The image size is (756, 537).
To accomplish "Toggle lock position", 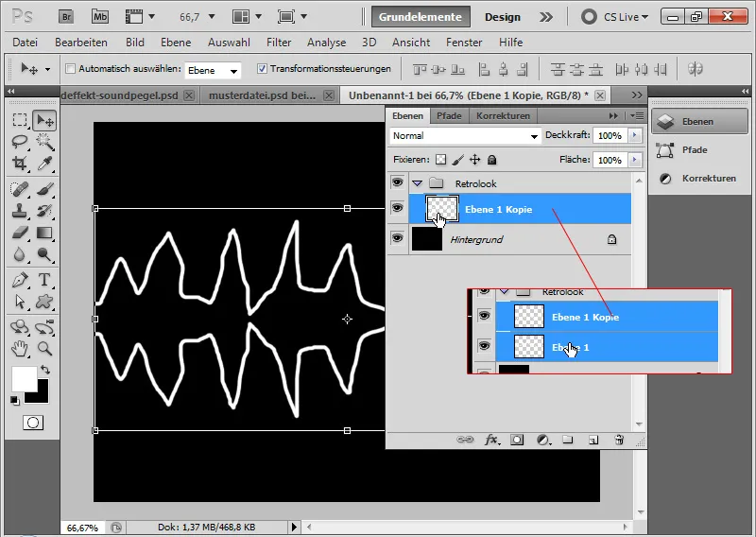I will pos(475,160).
